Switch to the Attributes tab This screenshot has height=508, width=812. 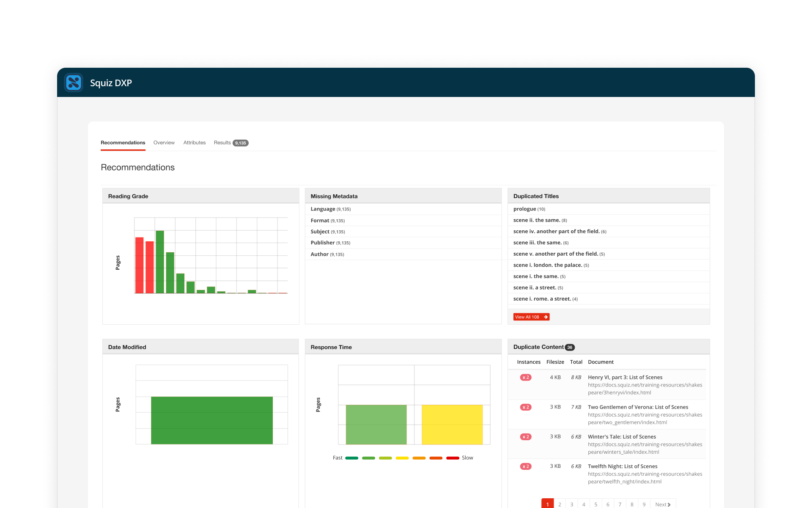194,143
